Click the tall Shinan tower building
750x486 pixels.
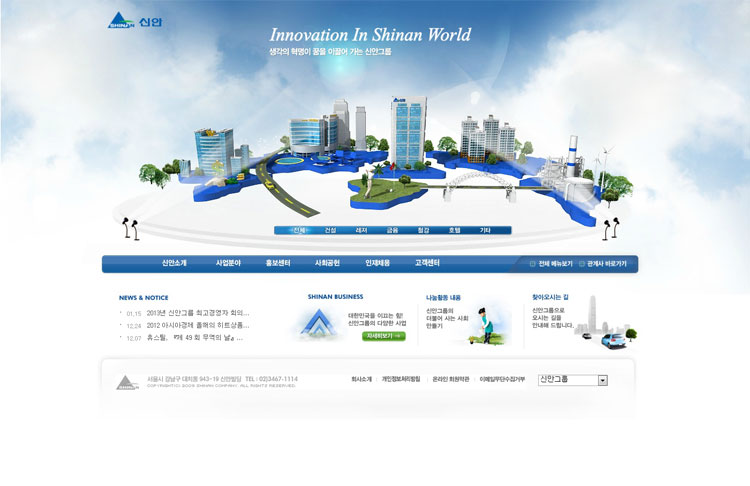coord(408,132)
